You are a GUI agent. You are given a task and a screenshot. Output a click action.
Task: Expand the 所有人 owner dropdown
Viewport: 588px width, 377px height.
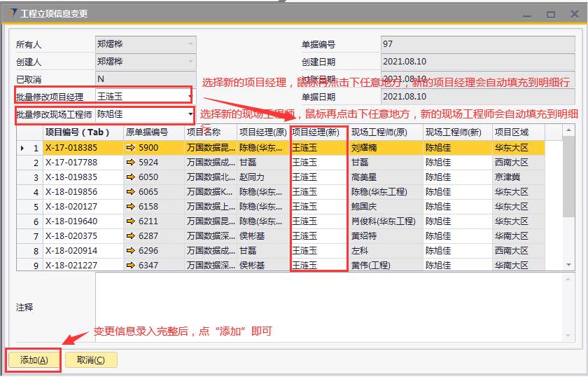[x=191, y=44]
